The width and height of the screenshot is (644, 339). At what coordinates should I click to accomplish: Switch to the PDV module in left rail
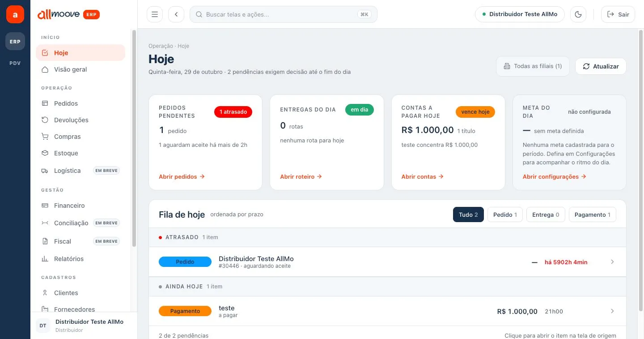coord(15,63)
